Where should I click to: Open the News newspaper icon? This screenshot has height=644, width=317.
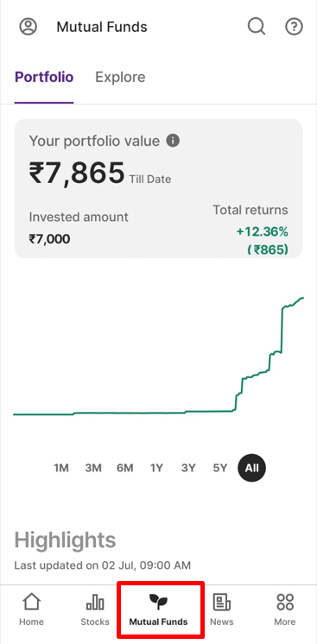coord(222,602)
